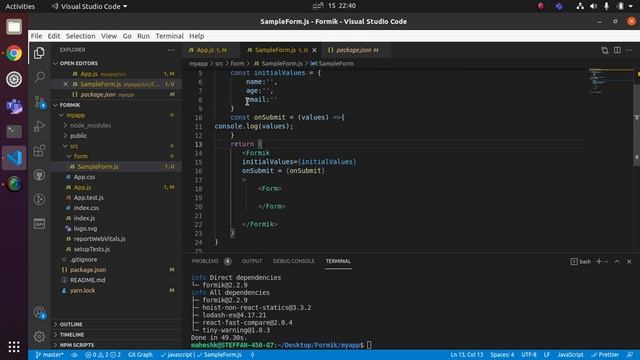Open the Edit menu
The height and width of the screenshot is (360, 640).
pos(53,36)
